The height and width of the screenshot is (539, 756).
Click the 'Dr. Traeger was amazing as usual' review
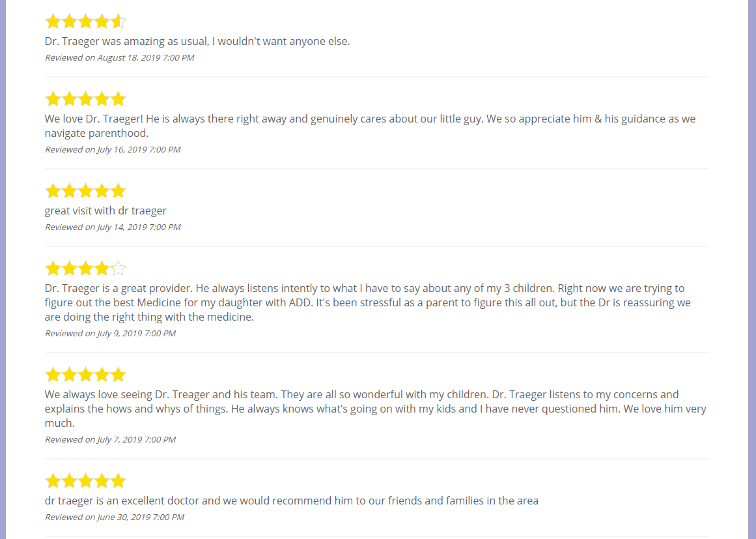197,42
